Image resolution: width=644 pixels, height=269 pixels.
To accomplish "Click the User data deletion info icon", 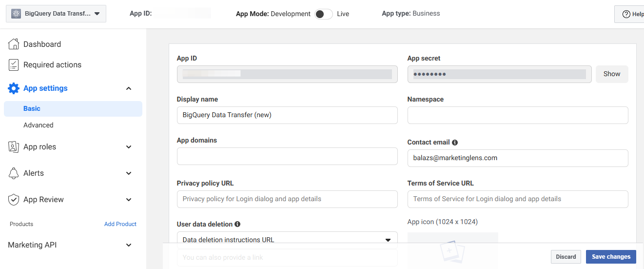I will [x=237, y=225].
